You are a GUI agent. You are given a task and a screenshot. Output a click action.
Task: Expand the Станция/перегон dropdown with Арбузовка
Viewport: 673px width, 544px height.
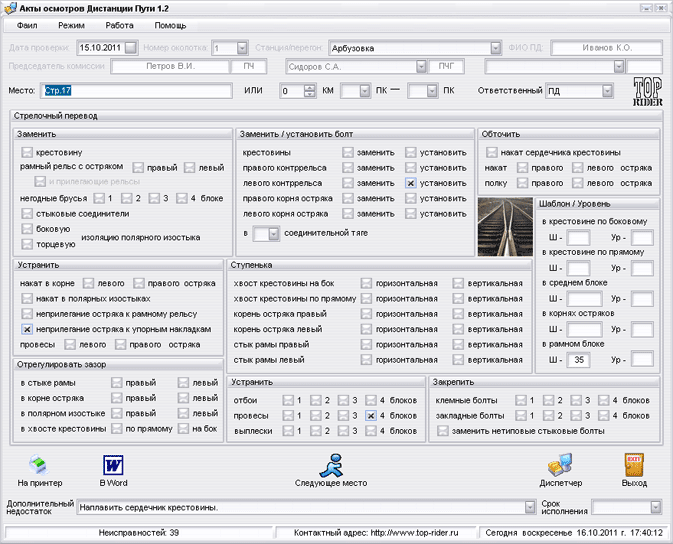pyautogui.click(x=496, y=48)
